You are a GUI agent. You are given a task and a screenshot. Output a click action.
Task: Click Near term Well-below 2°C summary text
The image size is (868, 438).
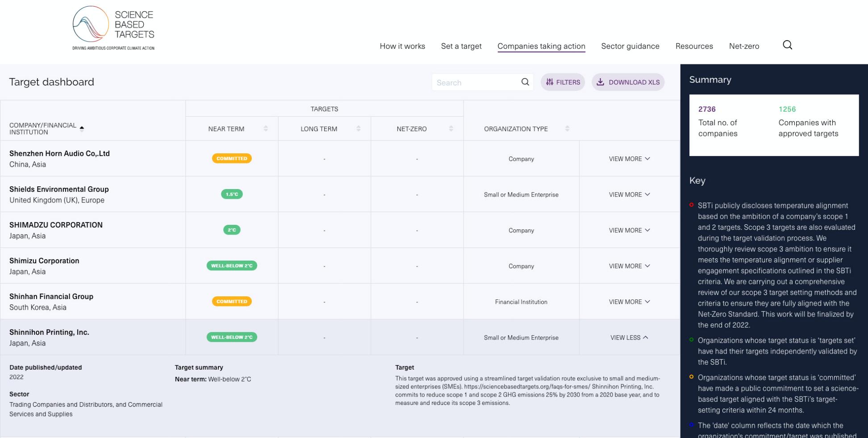coord(213,379)
